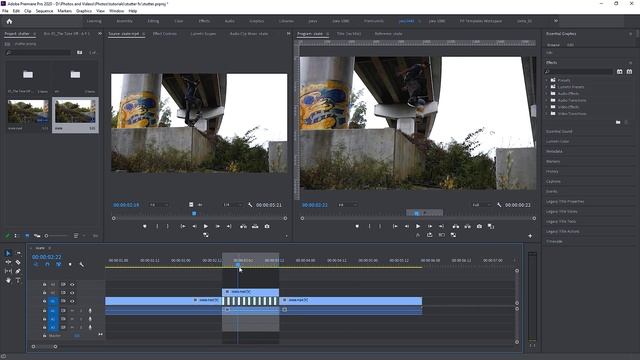Open the Lumetri Color panel
640x360 pixels.
tap(558, 141)
